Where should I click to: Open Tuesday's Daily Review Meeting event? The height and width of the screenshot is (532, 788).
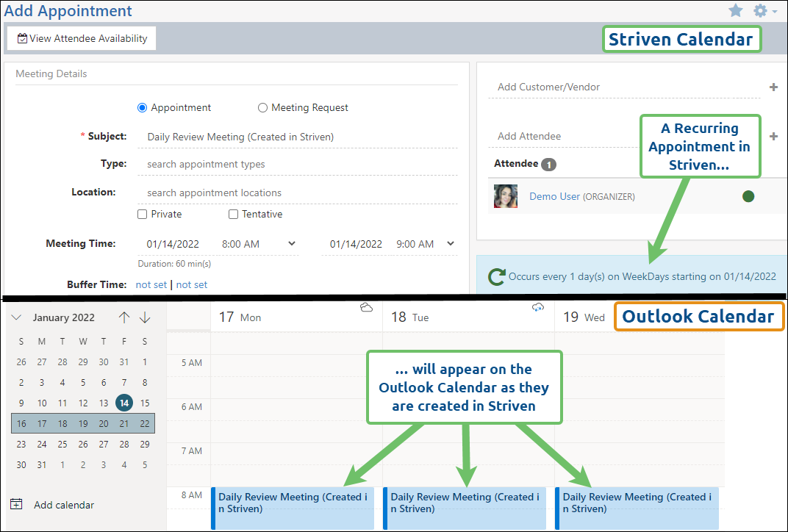click(x=465, y=508)
